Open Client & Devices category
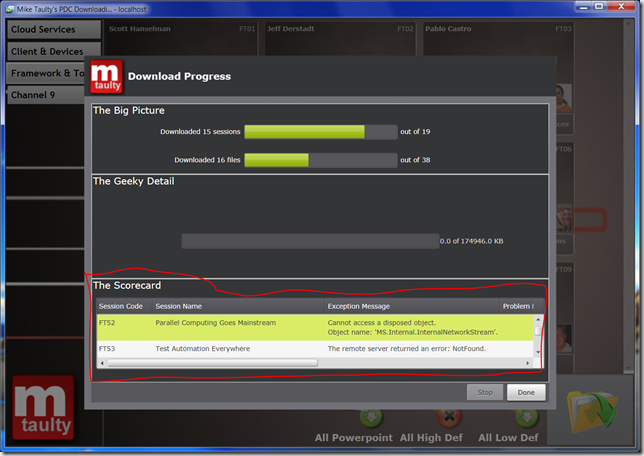 (x=54, y=52)
